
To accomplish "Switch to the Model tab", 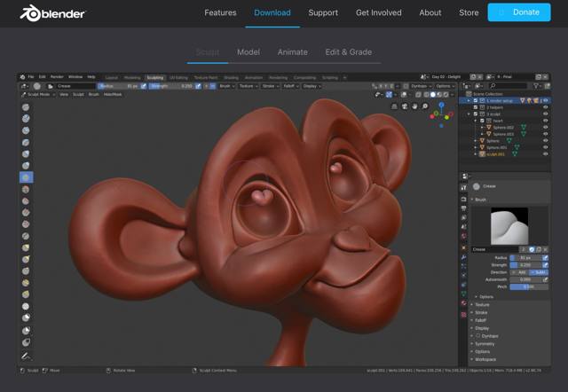I will (x=248, y=52).
